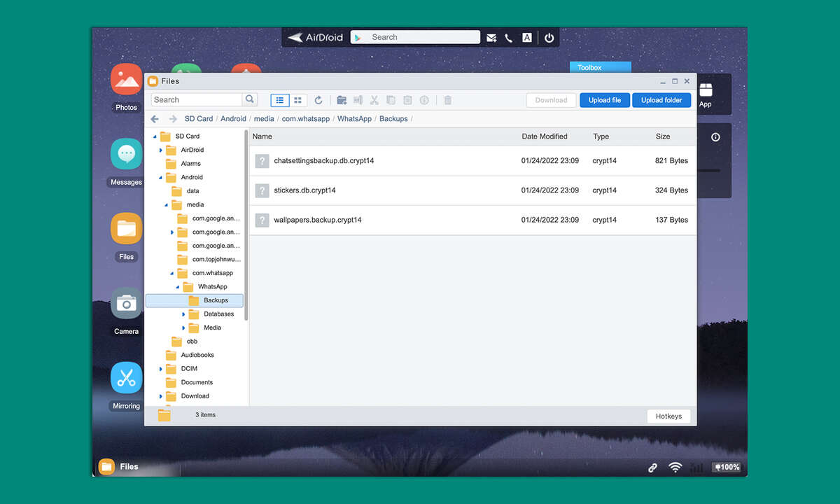Click Android in breadcrumb path
Viewport: 840px width, 504px height.
pyautogui.click(x=233, y=119)
